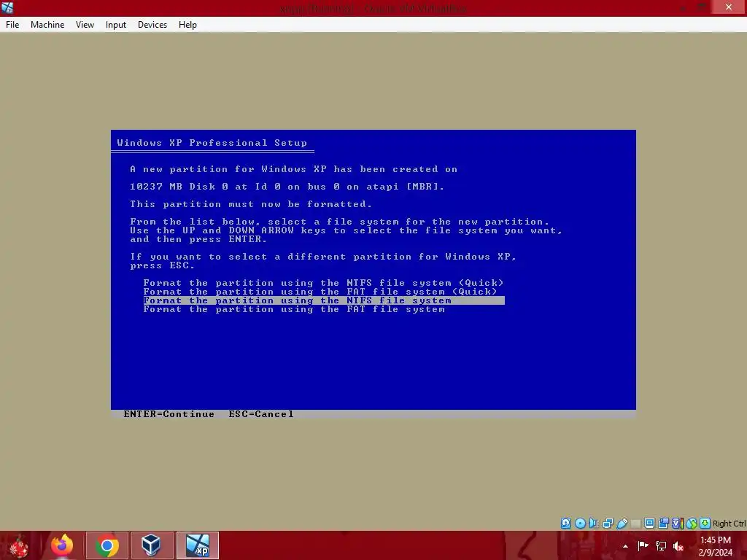This screenshot has width=747, height=560.
Task: Click the hard disk activity indicator
Action: point(565,524)
